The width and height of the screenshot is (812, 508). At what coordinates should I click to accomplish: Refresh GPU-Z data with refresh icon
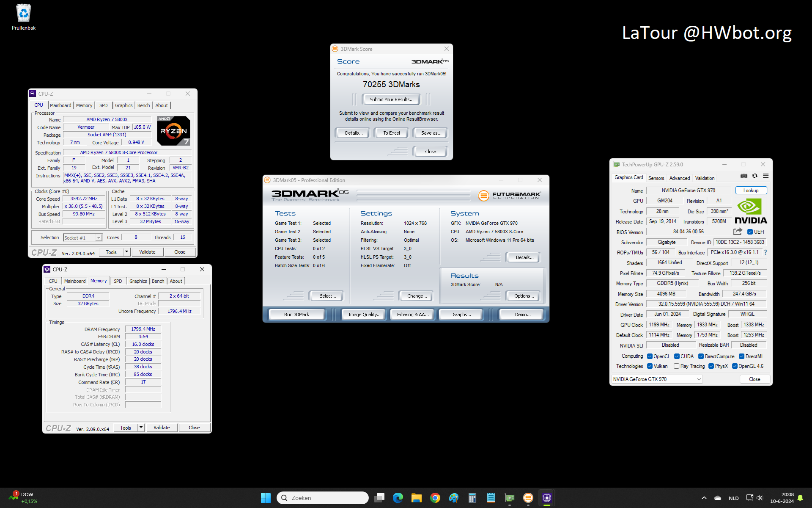tap(754, 176)
